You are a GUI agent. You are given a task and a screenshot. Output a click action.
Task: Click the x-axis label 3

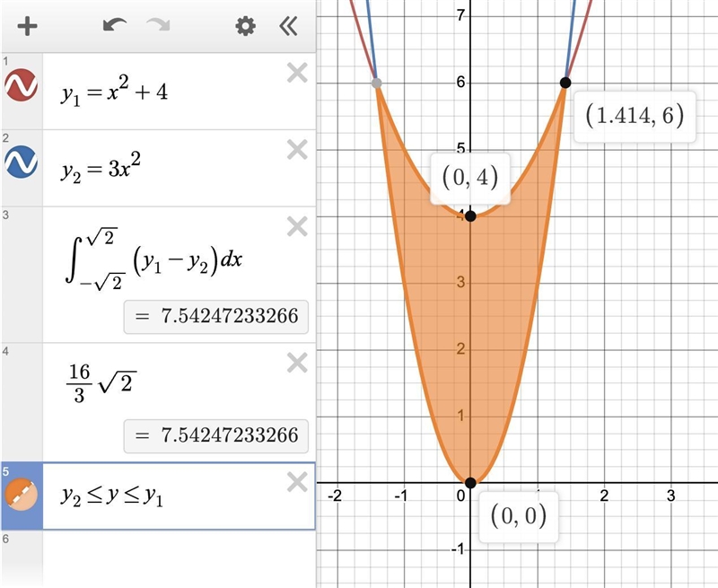[x=670, y=496]
